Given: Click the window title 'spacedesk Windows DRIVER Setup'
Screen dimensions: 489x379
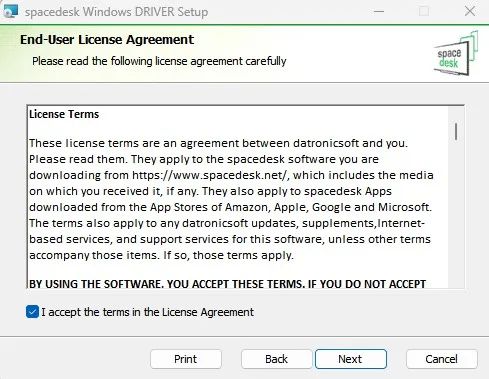Looking at the screenshot, I should [x=116, y=12].
